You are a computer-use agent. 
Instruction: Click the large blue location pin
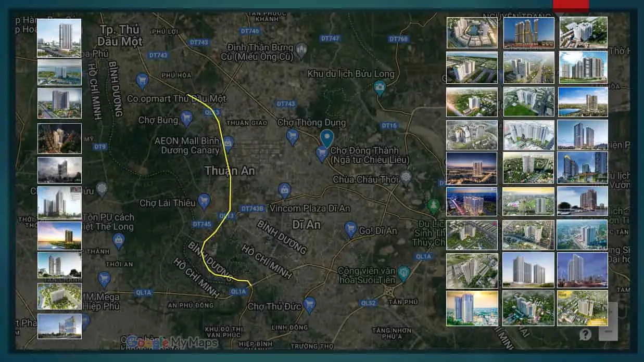click(327, 138)
